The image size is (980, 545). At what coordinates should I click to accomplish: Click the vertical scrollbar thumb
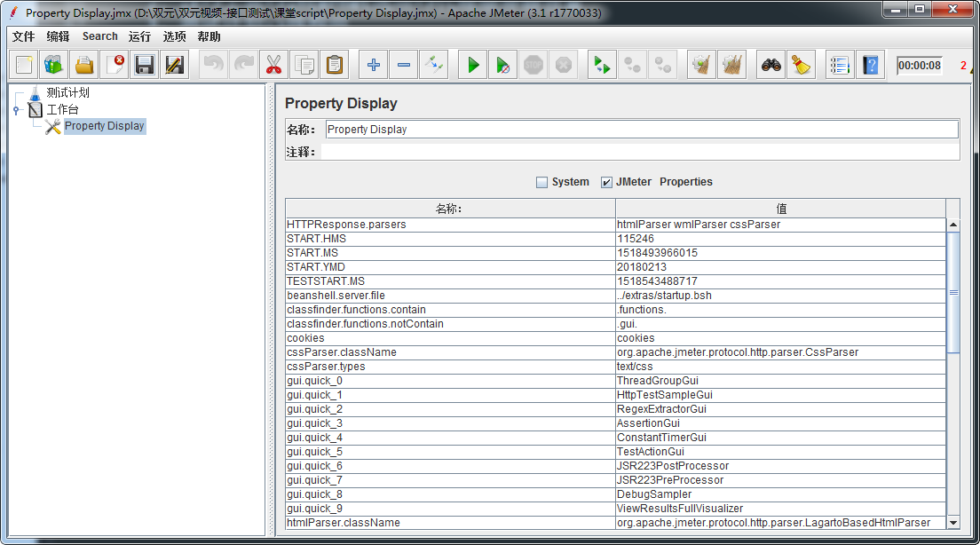tap(953, 292)
